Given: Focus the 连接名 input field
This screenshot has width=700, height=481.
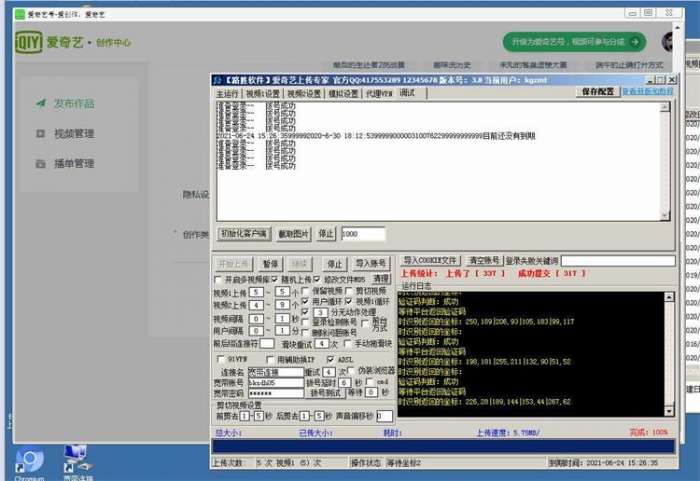Looking at the screenshot, I should [276, 372].
